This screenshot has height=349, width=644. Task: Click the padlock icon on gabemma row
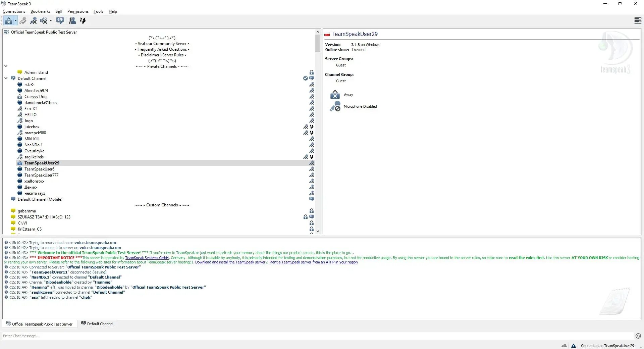coord(312,211)
